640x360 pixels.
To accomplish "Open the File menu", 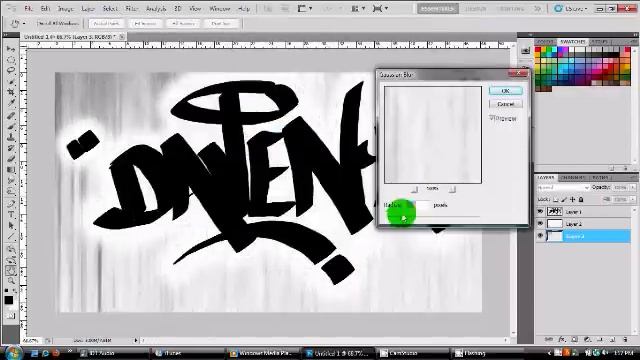I will click(28, 9).
